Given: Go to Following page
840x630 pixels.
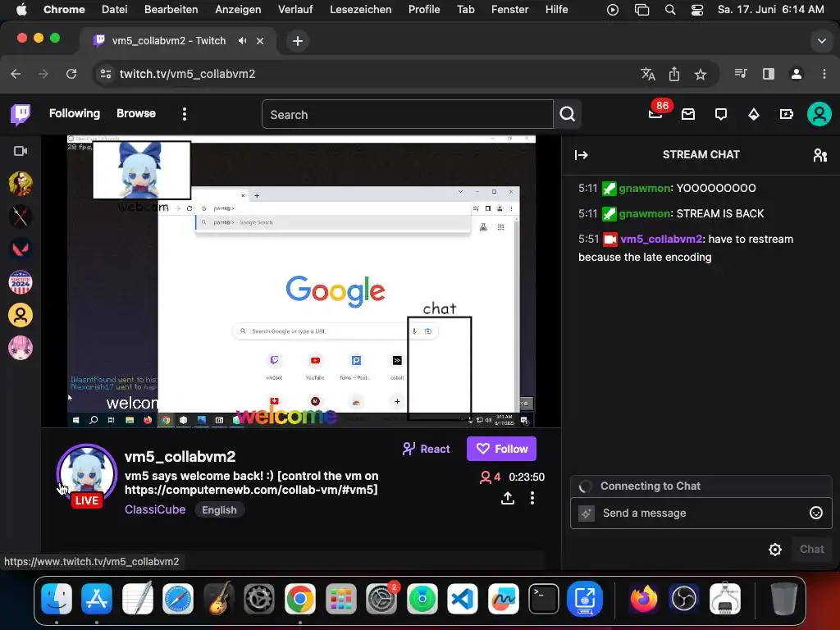Looking at the screenshot, I should tap(75, 113).
